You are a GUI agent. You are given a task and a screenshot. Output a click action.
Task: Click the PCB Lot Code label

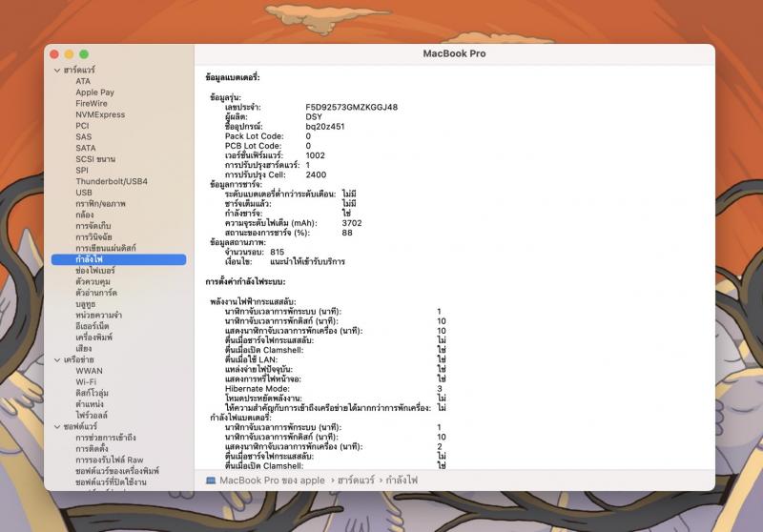click(253, 146)
